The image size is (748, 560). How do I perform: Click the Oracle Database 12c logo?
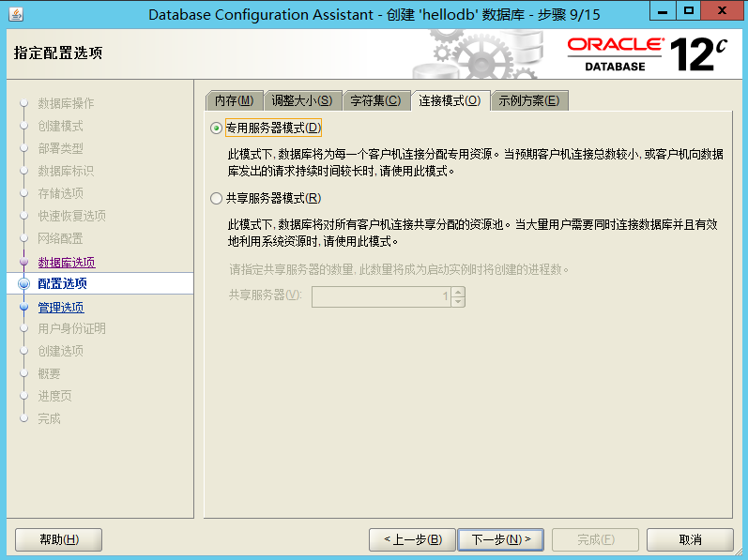pos(647,53)
